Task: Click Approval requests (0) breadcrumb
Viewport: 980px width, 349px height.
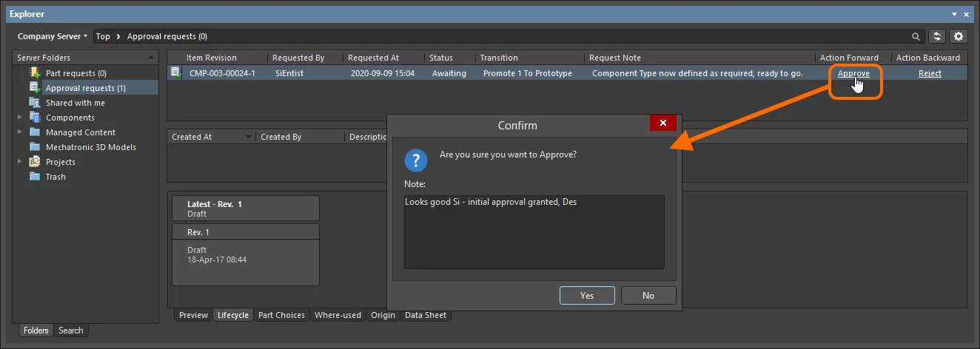Action: [x=167, y=36]
